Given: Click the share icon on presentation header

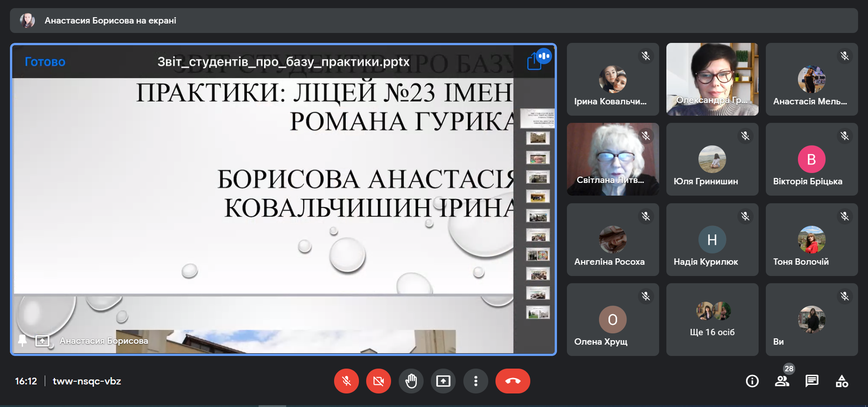Looking at the screenshot, I should pos(534,61).
